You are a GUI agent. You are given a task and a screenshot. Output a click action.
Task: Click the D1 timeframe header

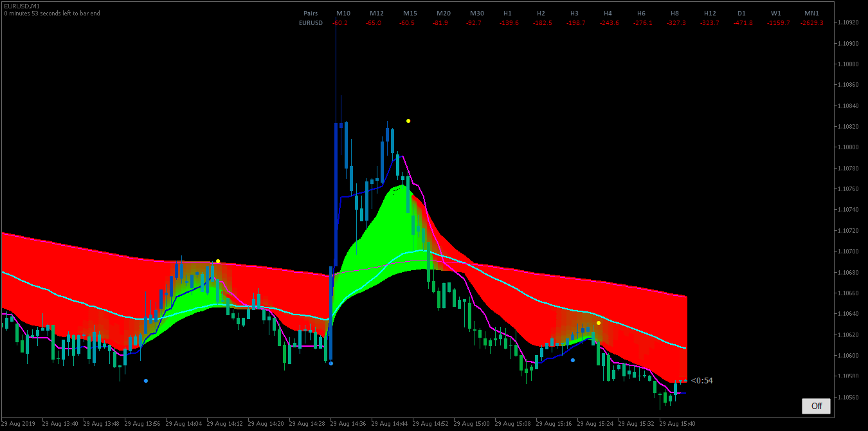[x=742, y=13]
